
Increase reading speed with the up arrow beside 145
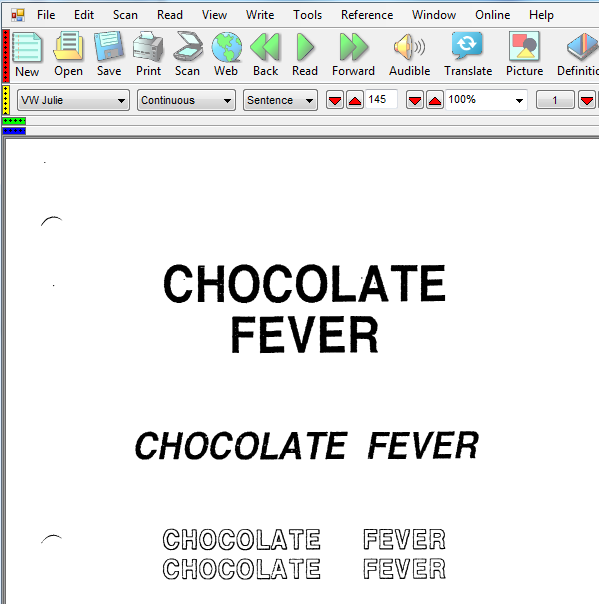355,100
